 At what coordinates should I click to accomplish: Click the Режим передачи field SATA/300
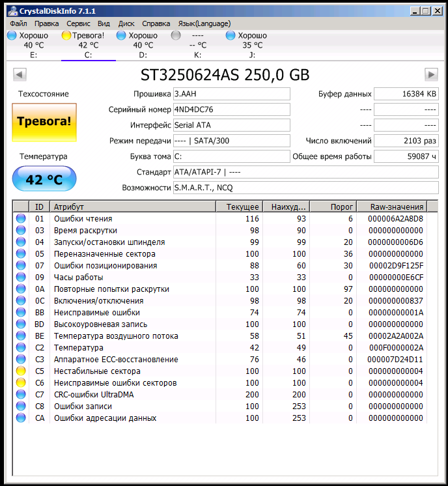(231, 141)
